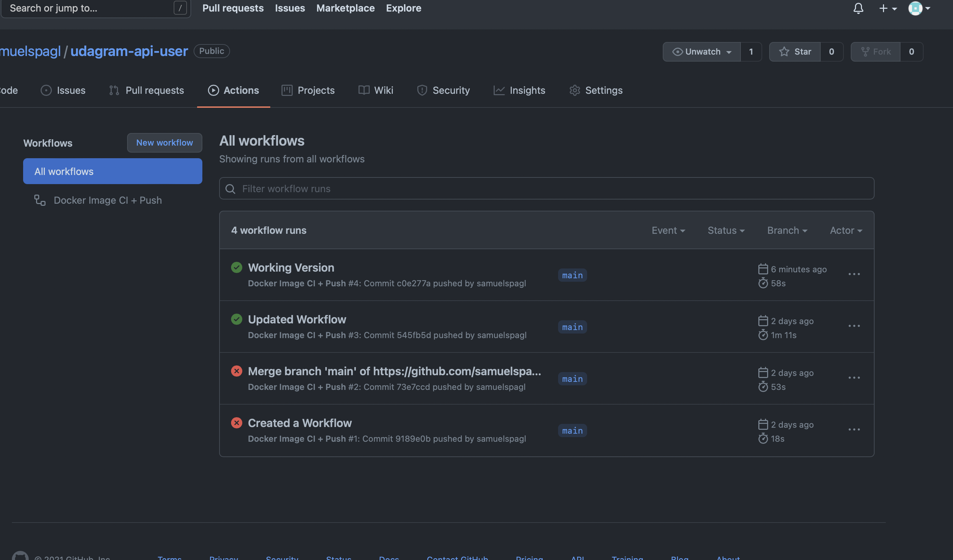Open three-dot menu for Updated Workflow run
The width and height of the screenshot is (953, 560).
click(x=854, y=326)
